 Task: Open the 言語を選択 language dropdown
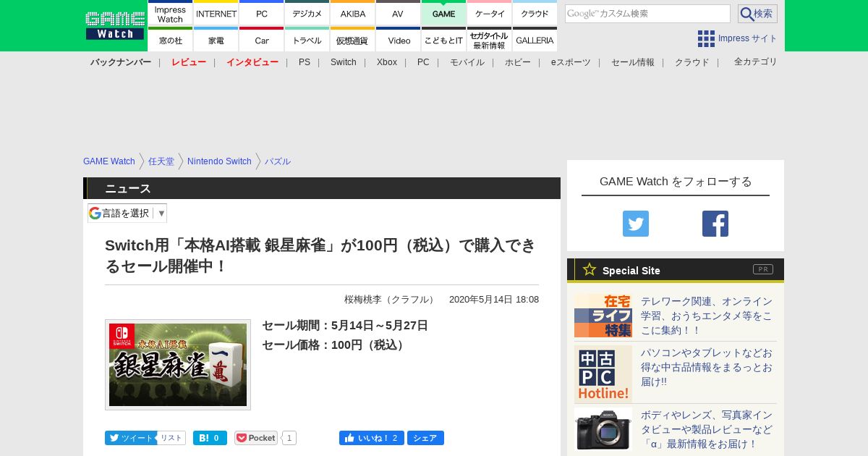pyautogui.click(x=127, y=213)
